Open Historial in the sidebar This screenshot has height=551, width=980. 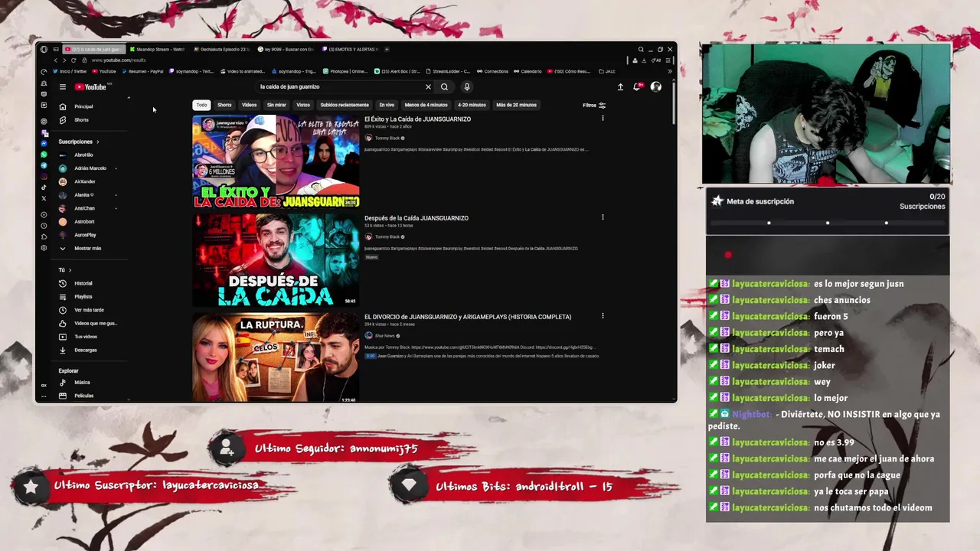tap(83, 283)
